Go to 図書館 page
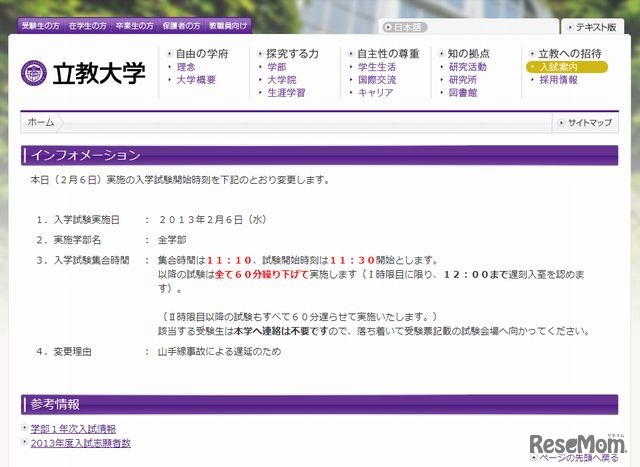 463,93
